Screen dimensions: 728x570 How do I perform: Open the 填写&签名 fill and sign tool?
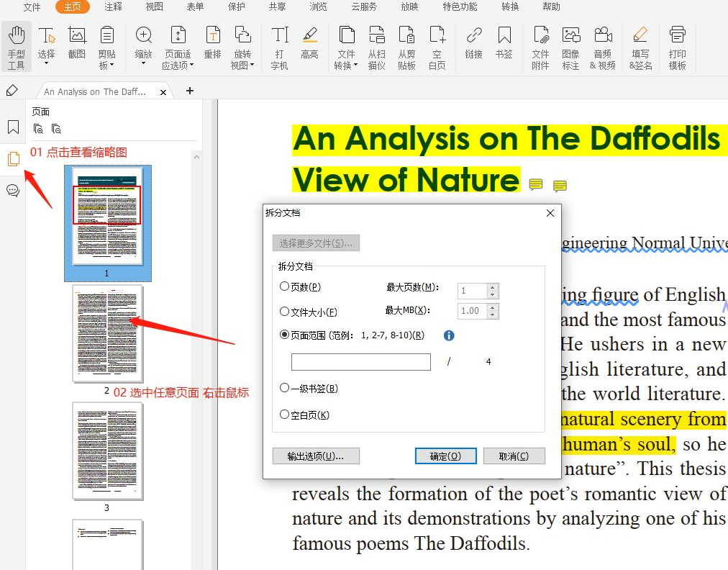click(x=640, y=47)
